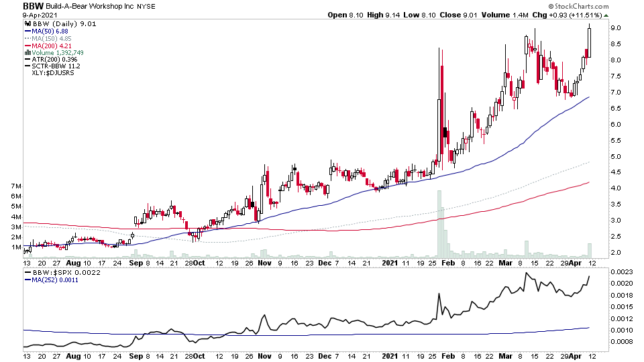Click the BBW:$SPX 0.0022 legend entry
Image resolution: width=644 pixels, height=362 pixels.
click(x=66, y=273)
